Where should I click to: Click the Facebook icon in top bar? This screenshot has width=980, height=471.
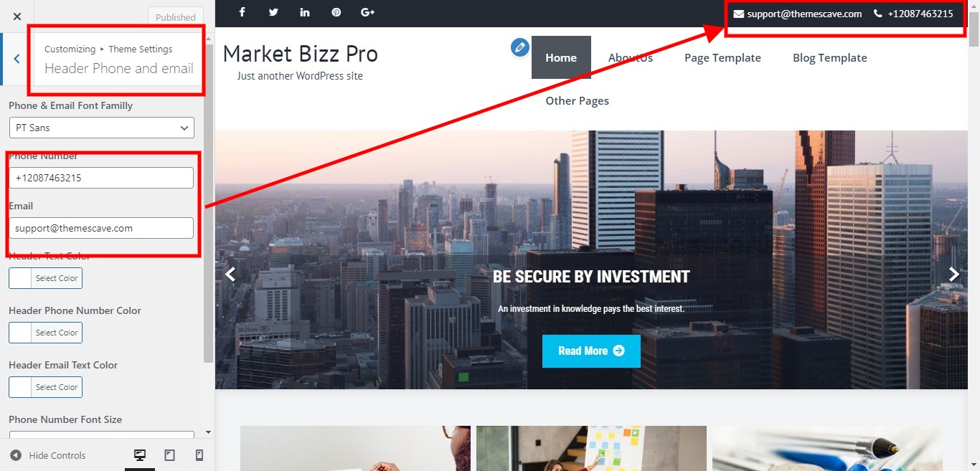pyautogui.click(x=242, y=12)
